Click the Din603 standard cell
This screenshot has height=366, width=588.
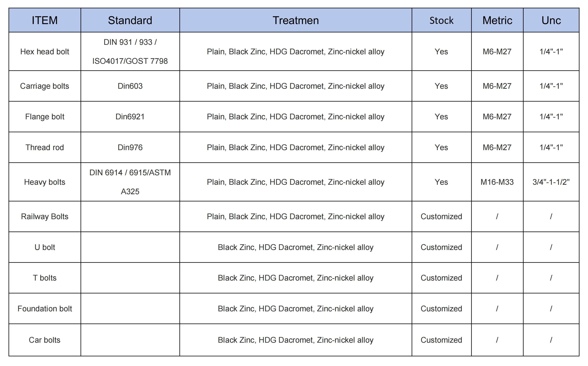click(x=130, y=86)
